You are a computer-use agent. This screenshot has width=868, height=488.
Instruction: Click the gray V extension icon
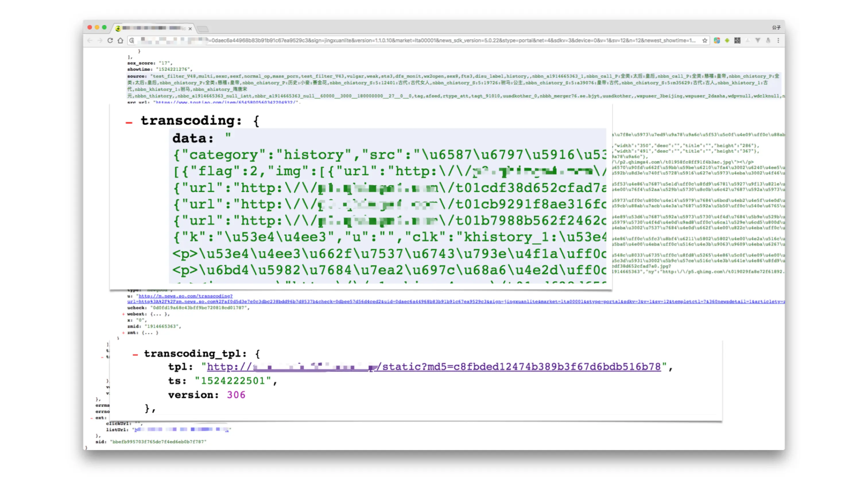pos(758,40)
